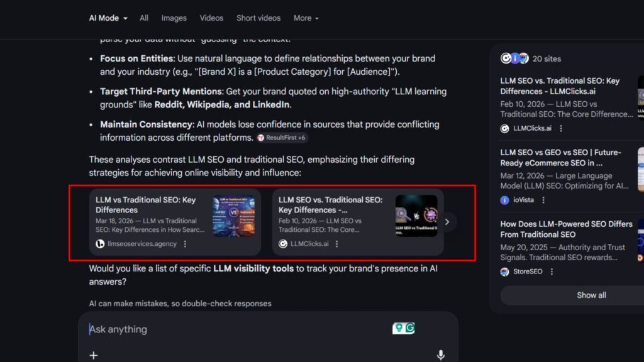
Task: Click three-dot menu next to ioVista
Action: [x=543, y=200]
